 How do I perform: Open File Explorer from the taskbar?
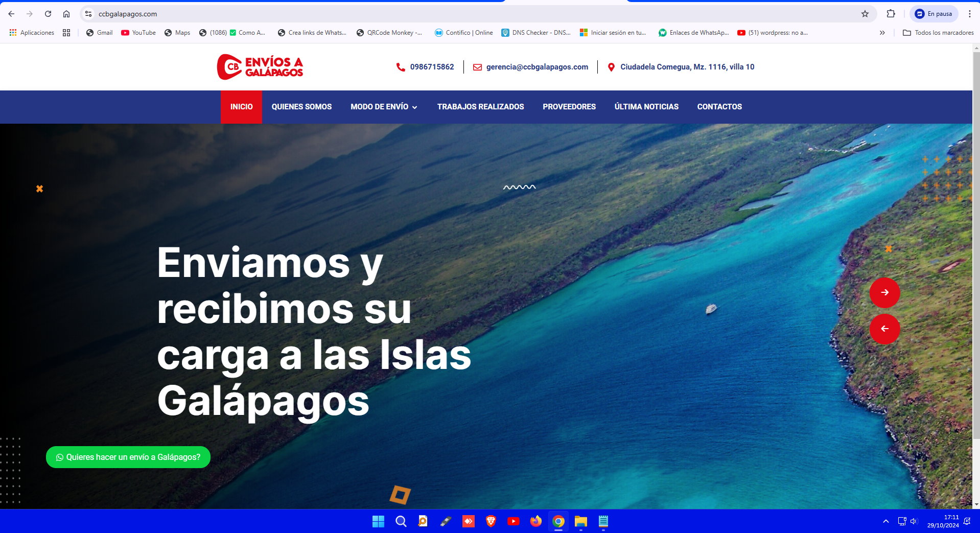tap(580, 521)
